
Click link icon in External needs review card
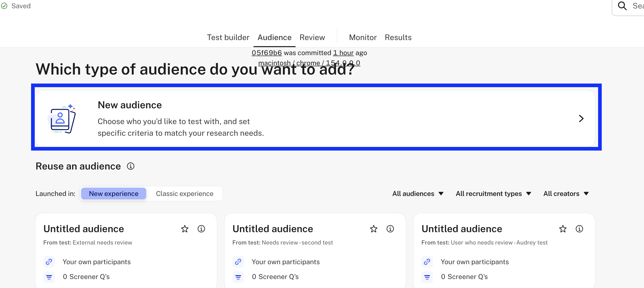(x=49, y=262)
